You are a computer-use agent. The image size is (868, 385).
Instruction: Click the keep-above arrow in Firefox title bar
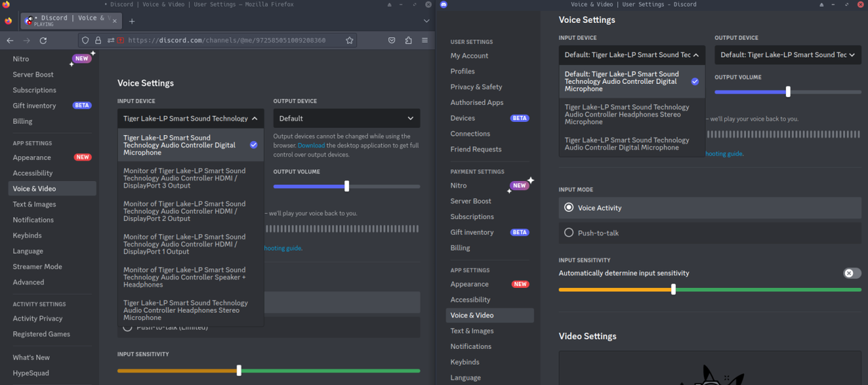pyautogui.click(x=389, y=4)
